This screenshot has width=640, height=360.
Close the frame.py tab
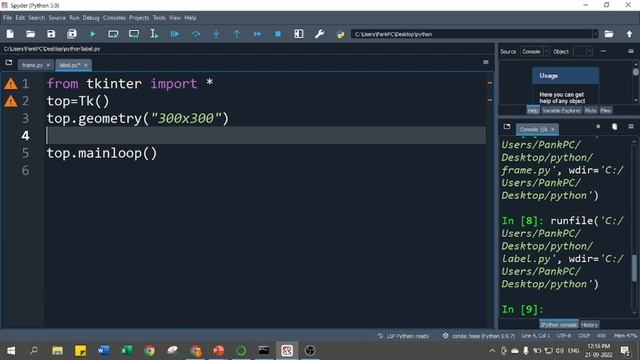pyautogui.click(x=48, y=65)
